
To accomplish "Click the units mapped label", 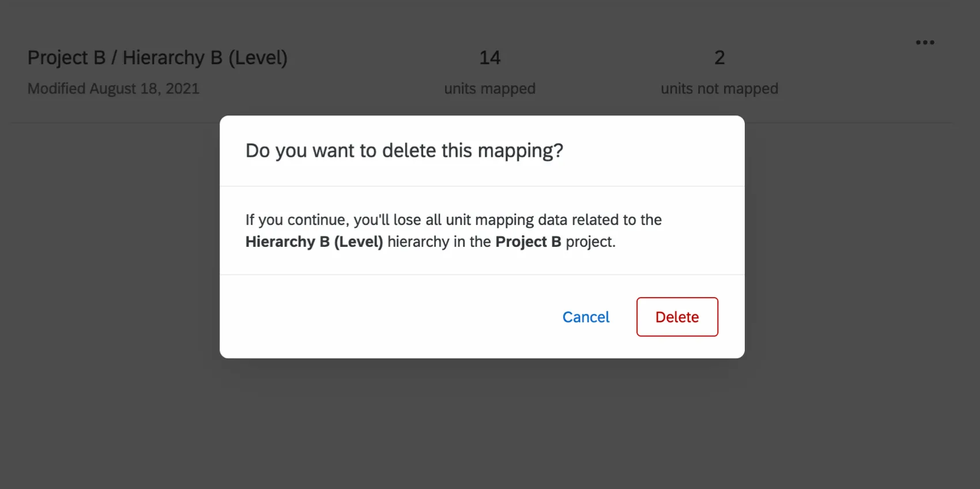I will pos(489,88).
